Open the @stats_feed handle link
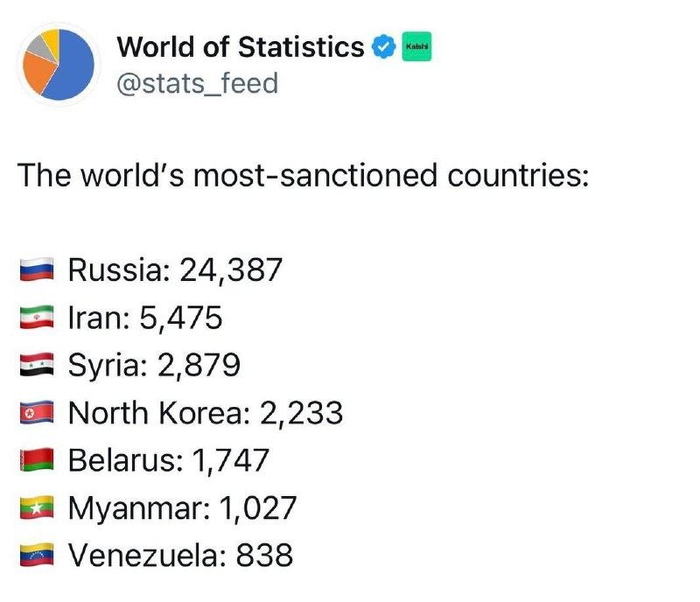Viewport: 700px width, 602px height. [197, 83]
